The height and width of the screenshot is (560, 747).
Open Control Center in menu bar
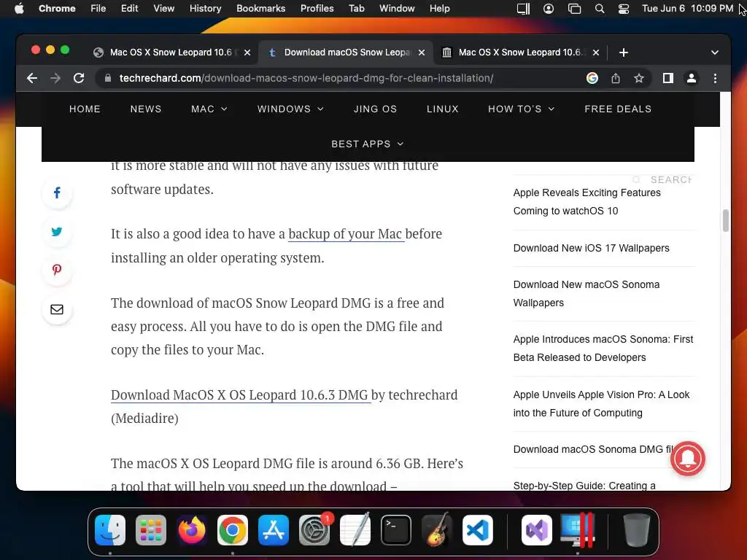tap(623, 9)
